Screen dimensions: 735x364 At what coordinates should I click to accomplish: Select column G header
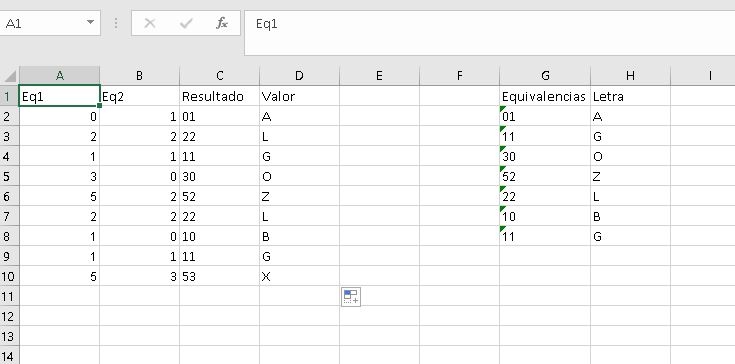(x=545, y=75)
